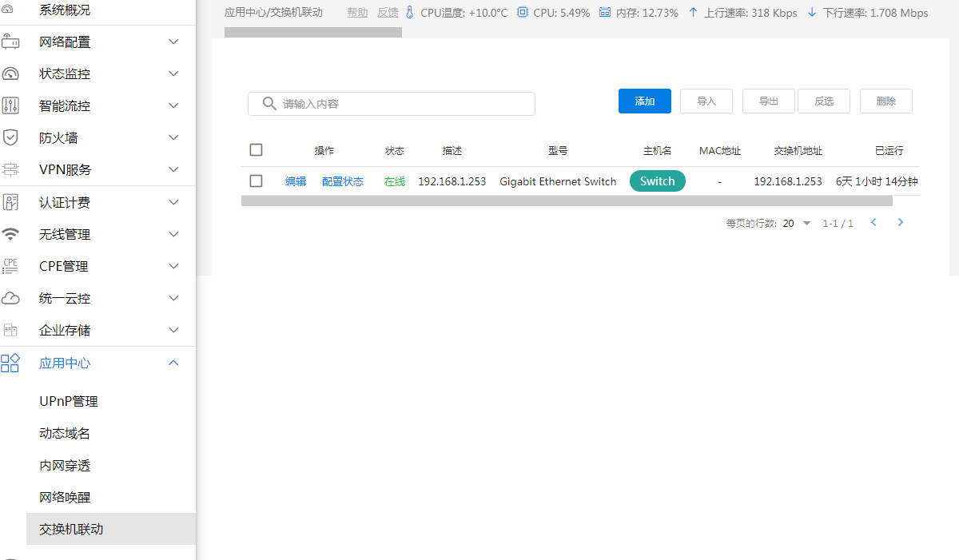Click the firewall shield icon in sidebar
Viewport: 959px width, 560px height.
click(x=10, y=137)
